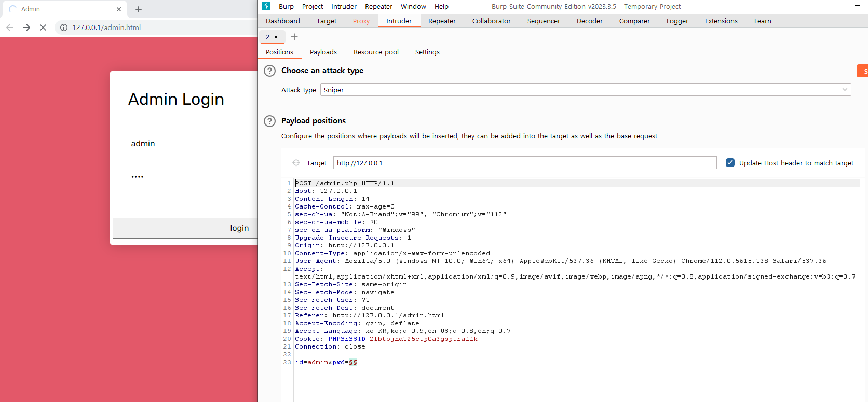Click browser back arrow
The height and width of the screenshot is (402, 868).
[10, 27]
